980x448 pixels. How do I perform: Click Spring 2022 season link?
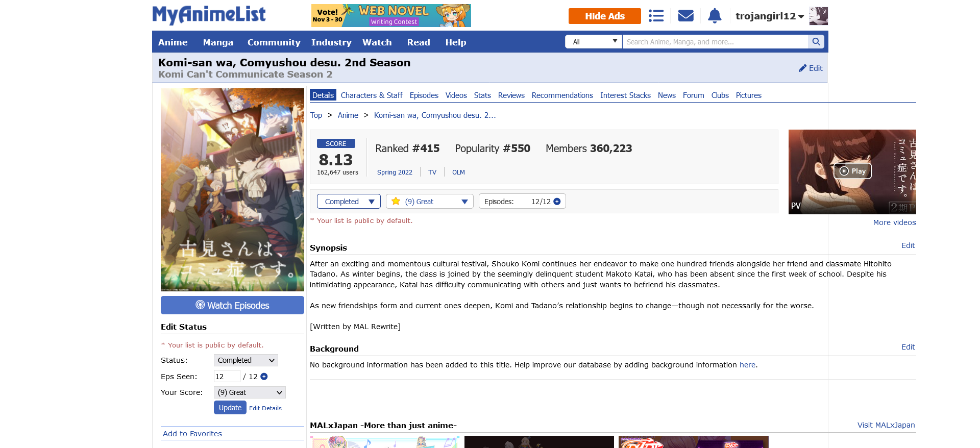click(x=395, y=172)
